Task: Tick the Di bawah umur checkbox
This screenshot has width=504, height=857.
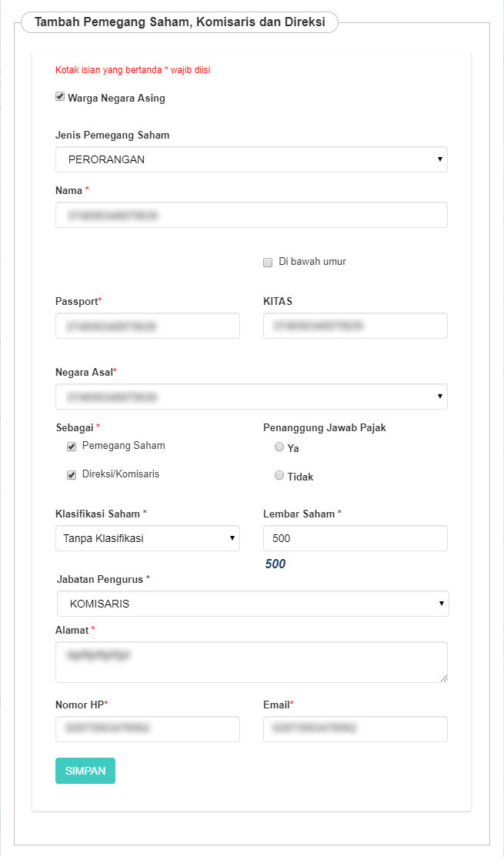Action: pyautogui.click(x=268, y=263)
